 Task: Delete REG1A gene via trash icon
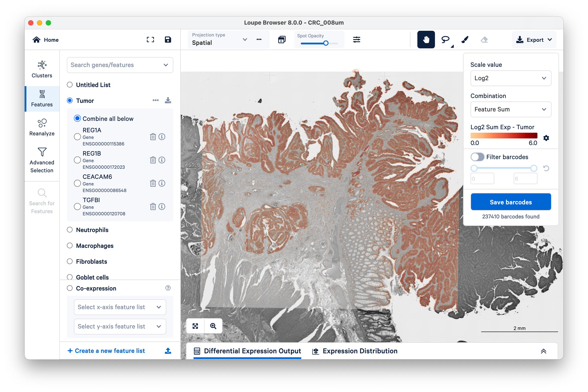(x=153, y=137)
